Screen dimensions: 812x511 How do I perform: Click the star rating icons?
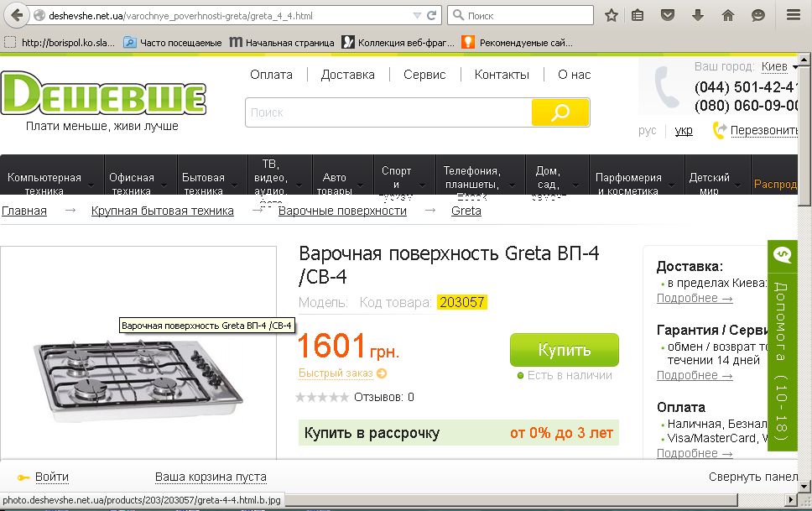tap(322, 398)
